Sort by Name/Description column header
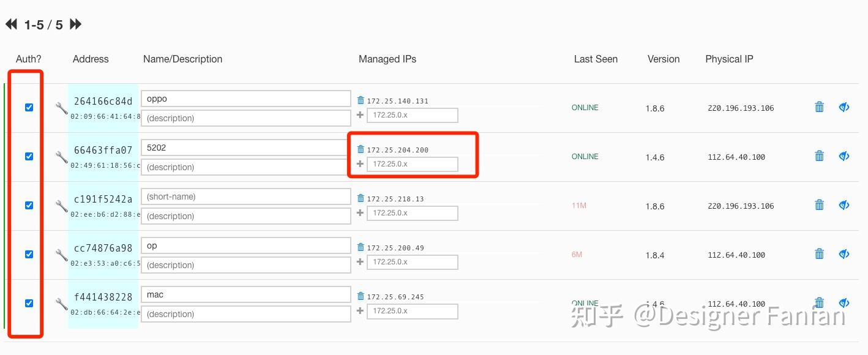This screenshot has width=868, height=355. pyautogui.click(x=182, y=59)
